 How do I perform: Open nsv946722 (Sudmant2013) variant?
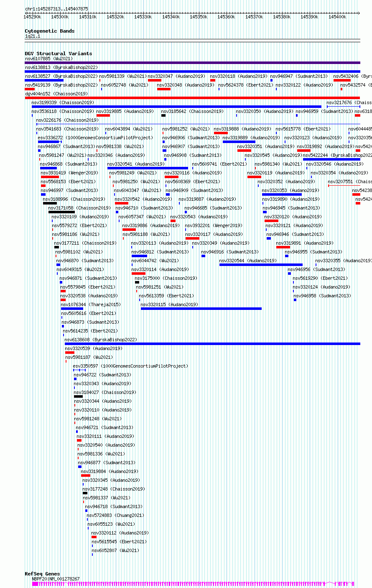(102, 375)
